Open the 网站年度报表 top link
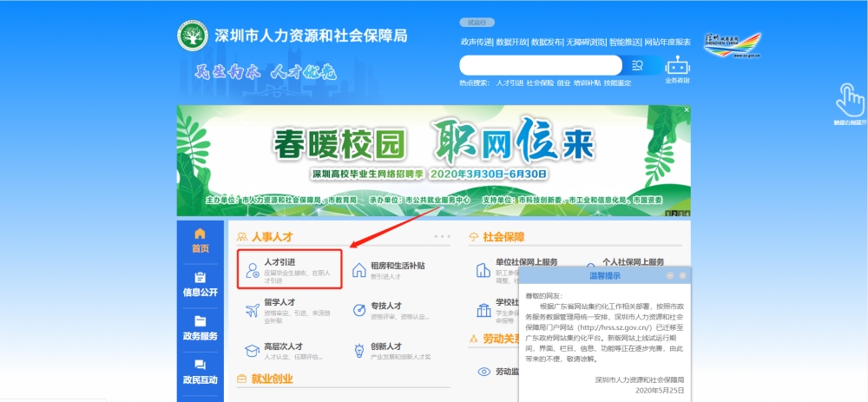This screenshot has height=402, width=868. coord(667,42)
